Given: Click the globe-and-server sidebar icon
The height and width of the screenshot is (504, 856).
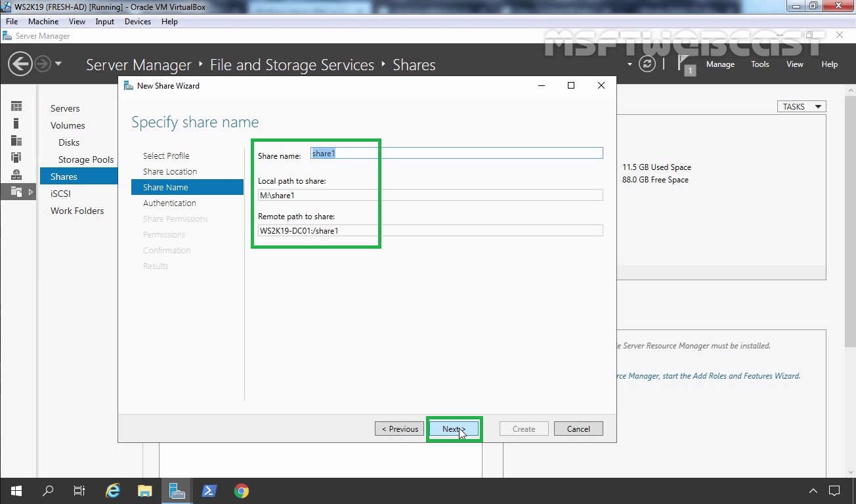Looking at the screenshot, I should click(x=16, y=174).
